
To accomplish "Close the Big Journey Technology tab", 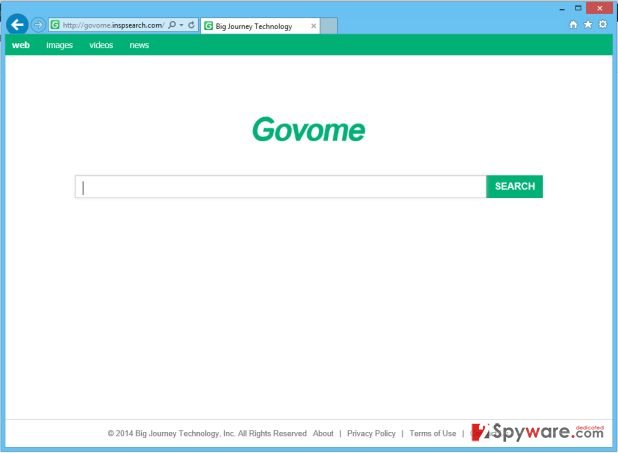I will tap(314, 26).
